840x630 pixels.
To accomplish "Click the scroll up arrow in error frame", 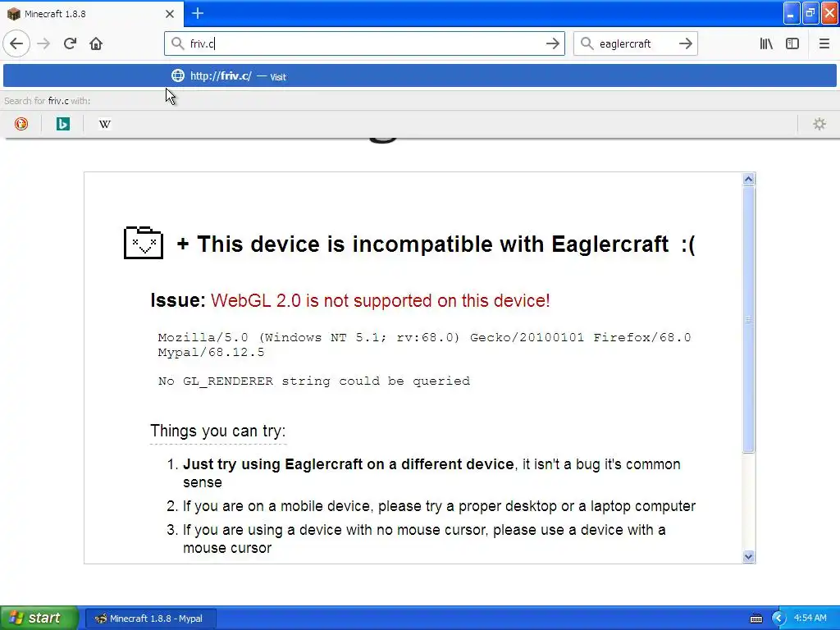I will pos(748,179).
